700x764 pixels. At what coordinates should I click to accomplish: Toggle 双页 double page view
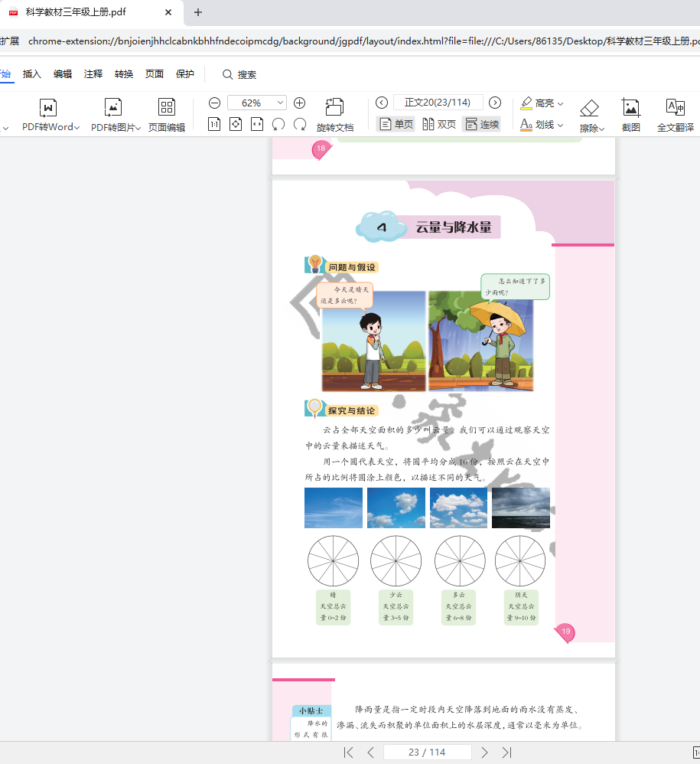[x=439, y=124]
